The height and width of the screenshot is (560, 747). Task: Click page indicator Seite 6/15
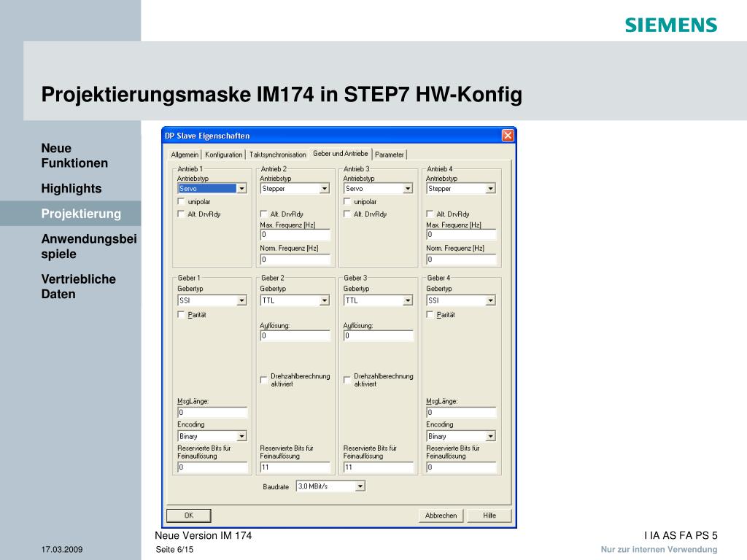[174, 550]
